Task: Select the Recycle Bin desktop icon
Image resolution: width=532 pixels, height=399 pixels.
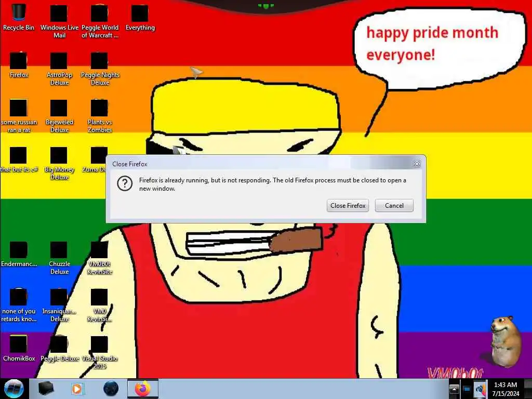Action: tap(18, 17)
